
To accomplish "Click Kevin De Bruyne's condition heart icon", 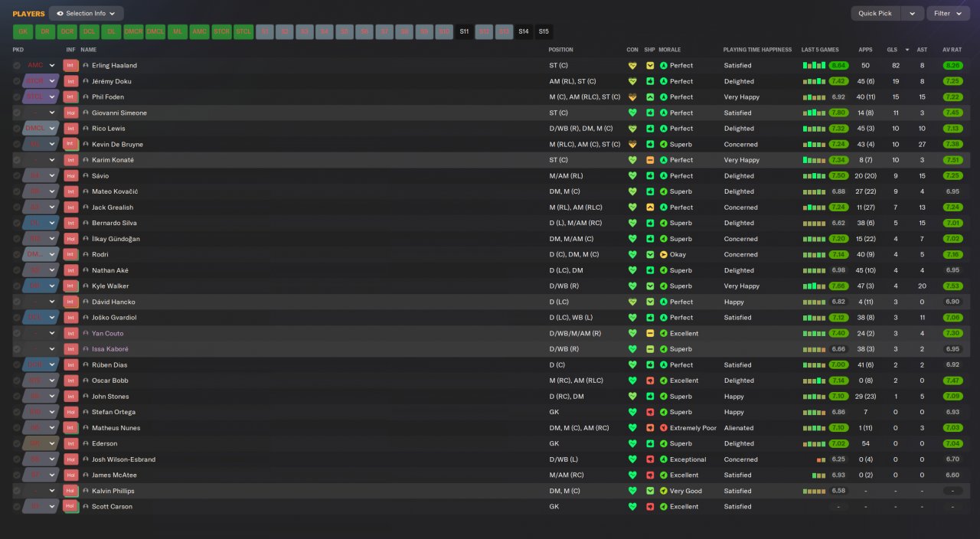I will pyautogui.click(x=632, y=145).
